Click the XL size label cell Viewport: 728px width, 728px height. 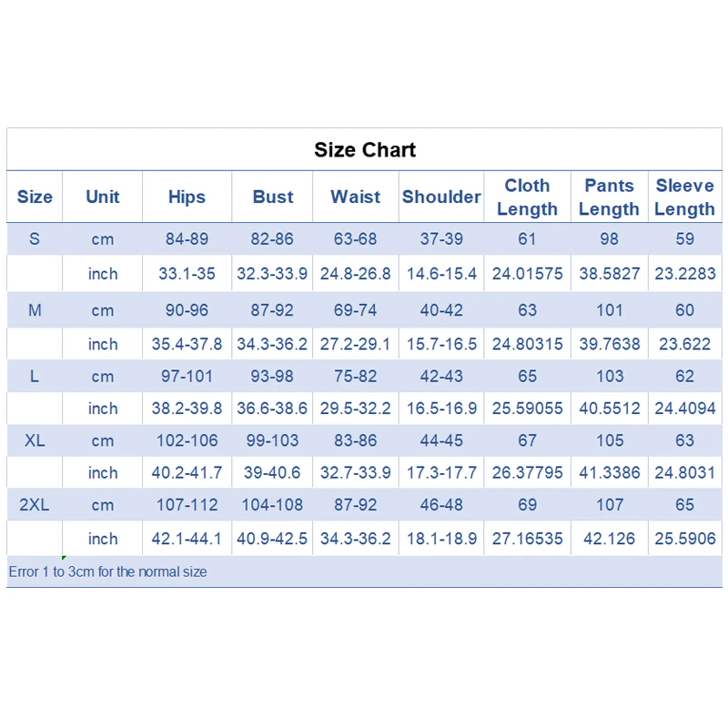point(35,440)
